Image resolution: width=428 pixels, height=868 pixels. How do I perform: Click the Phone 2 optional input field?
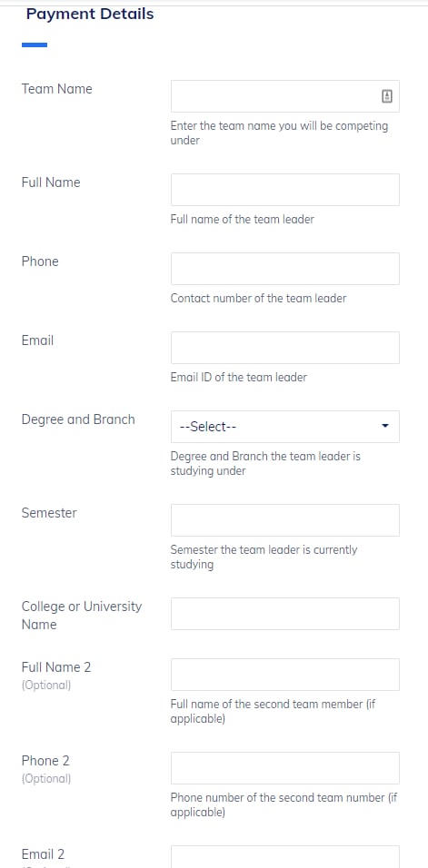pos(285,768)
